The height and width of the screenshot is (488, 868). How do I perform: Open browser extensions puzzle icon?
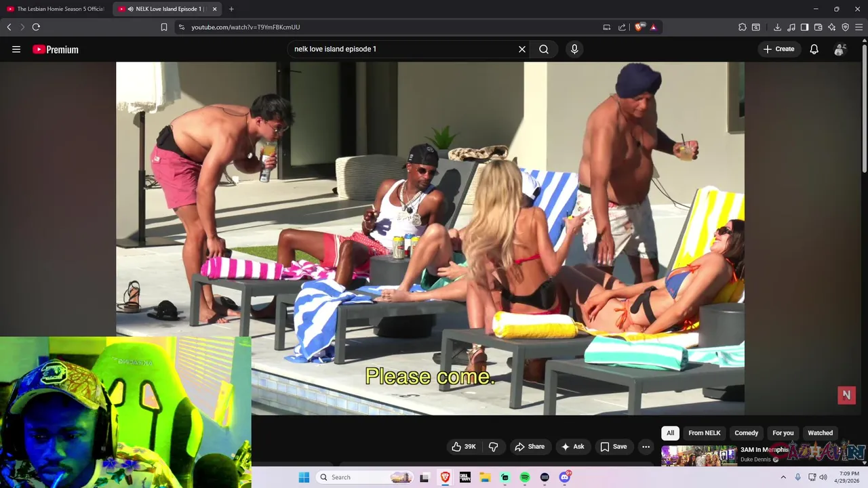(x=743, y=27)
